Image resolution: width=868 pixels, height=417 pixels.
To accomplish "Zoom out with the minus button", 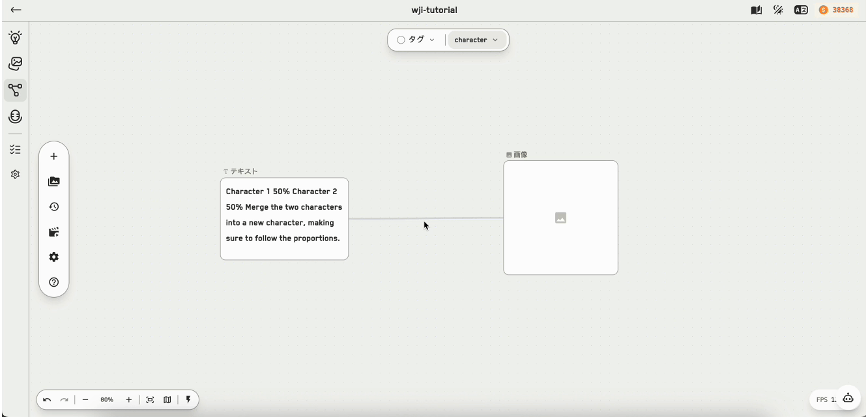I will point(85,400).
